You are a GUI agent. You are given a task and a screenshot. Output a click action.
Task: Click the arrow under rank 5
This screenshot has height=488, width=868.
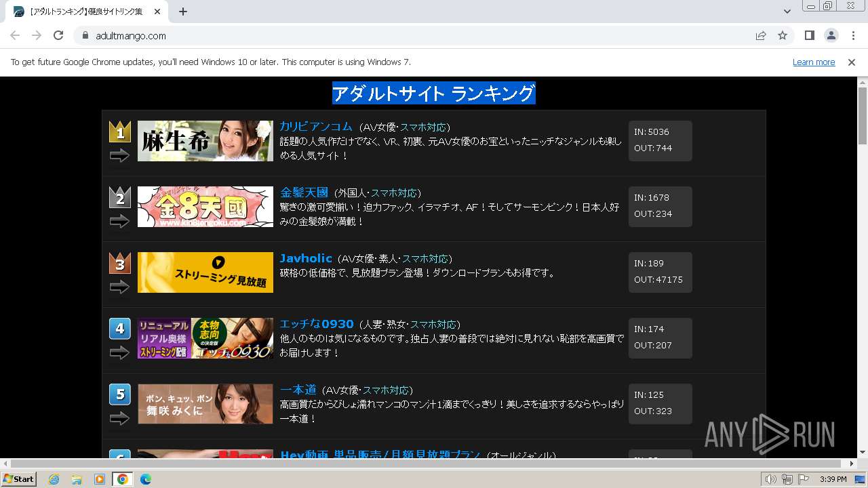[x=119, y=419]
